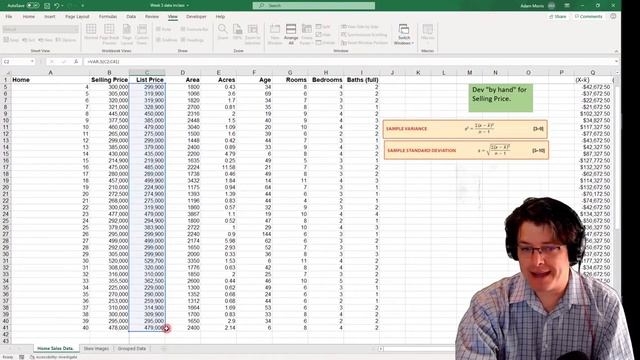The width and height of the screenshot is (640, 360).
Task: Open the Comments button
Action: tap(588, 17)
